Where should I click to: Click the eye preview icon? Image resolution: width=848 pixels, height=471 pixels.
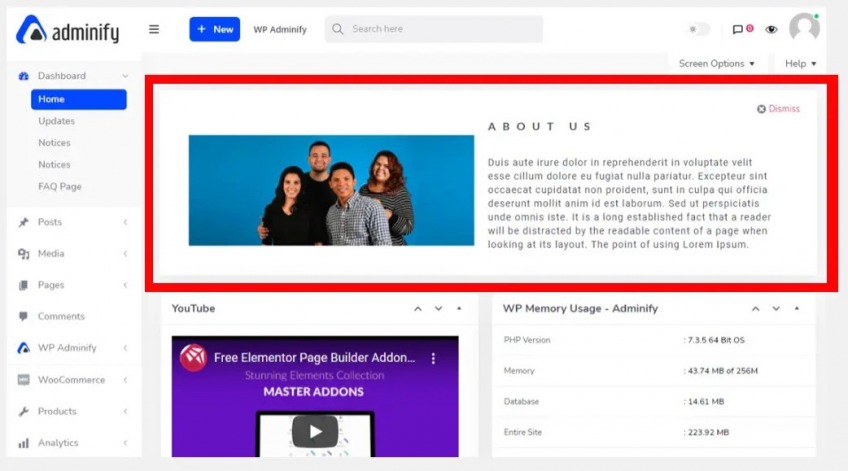point(771,29)
